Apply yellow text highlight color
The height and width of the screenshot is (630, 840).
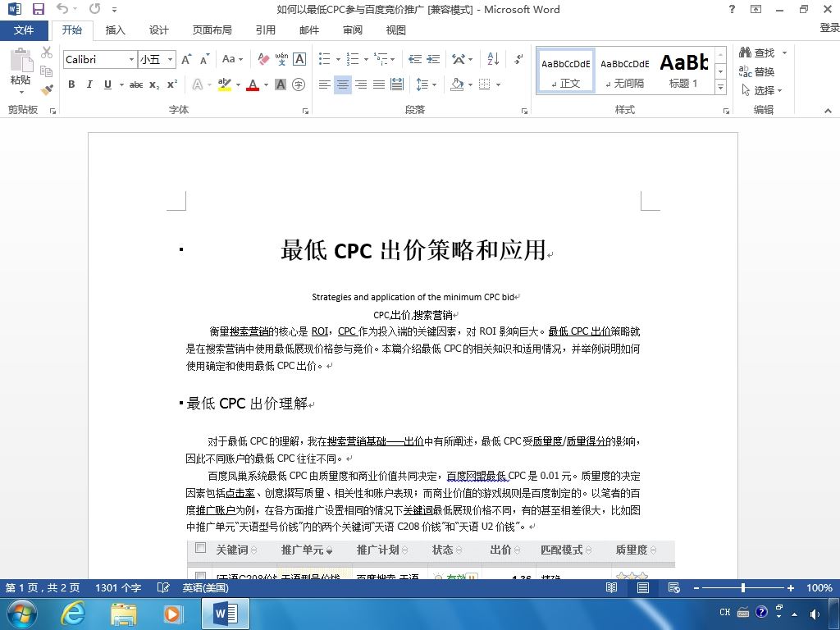(225, 84)
